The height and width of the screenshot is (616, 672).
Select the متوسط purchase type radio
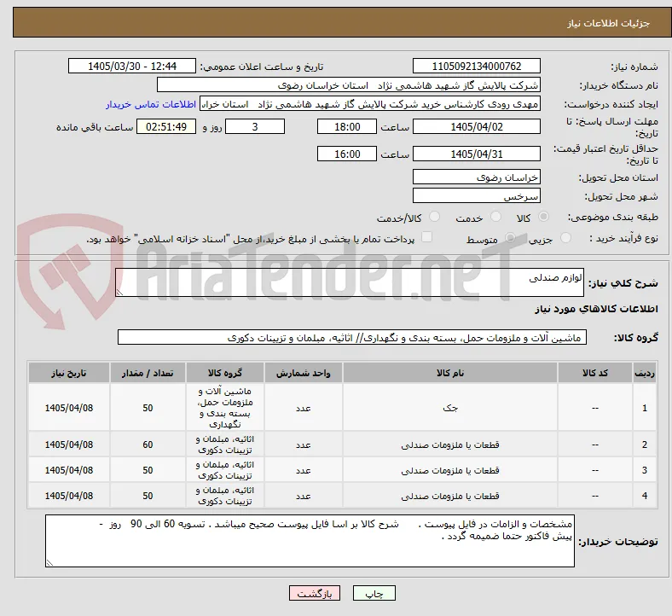click(x=510, y=237)
